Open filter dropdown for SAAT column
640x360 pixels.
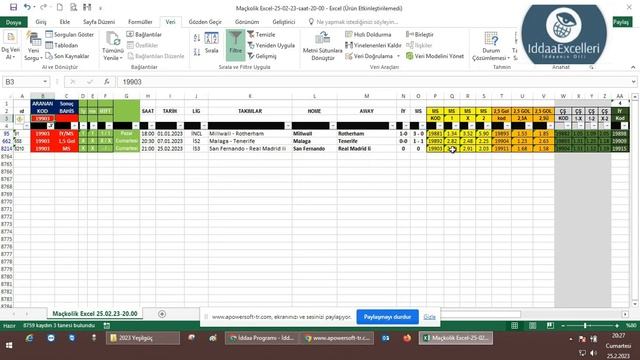coord(151,126)
